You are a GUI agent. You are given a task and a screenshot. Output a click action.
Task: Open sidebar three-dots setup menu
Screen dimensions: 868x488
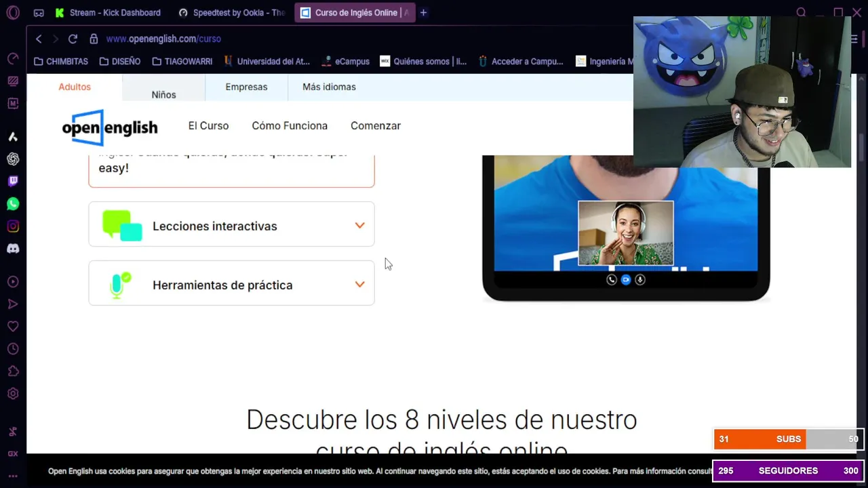(x=13, y=476)
